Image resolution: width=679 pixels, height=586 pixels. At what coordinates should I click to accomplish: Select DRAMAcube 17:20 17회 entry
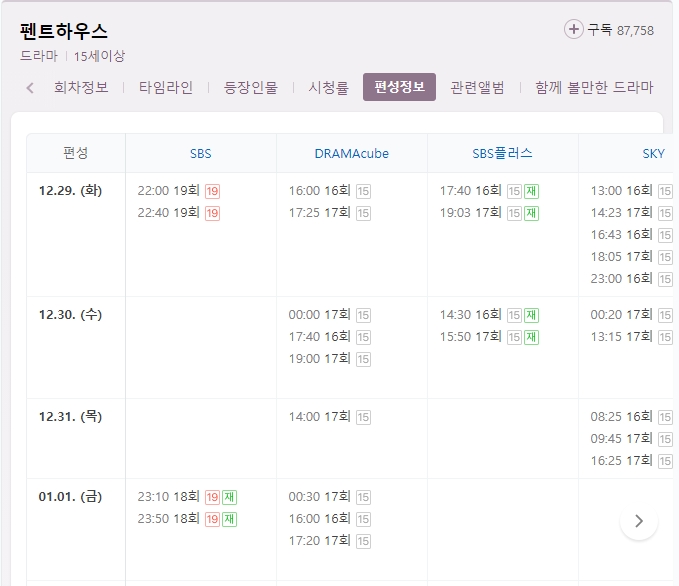320,541
